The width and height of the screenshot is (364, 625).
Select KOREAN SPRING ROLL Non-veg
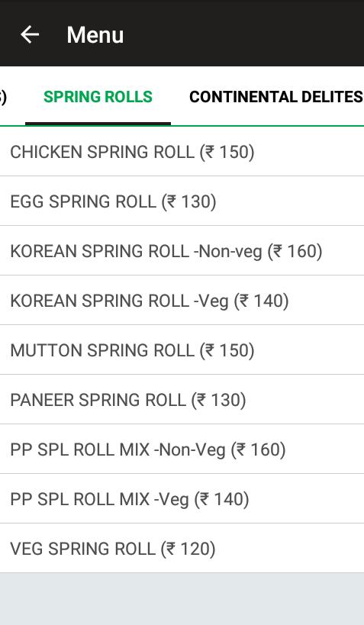[x=182, y=251]
